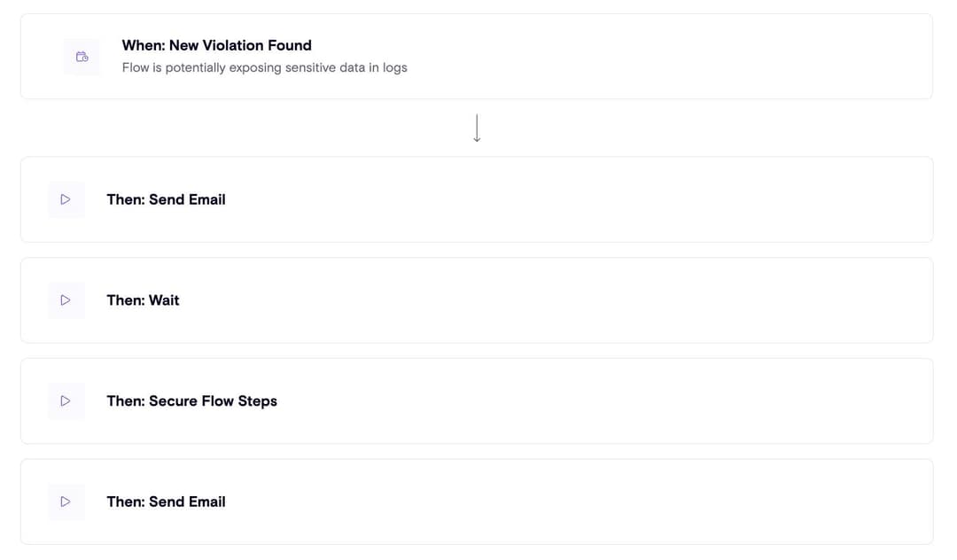957x560 pixels.
Task: Select the last Then: Send Email label
Action: point(166,502)
